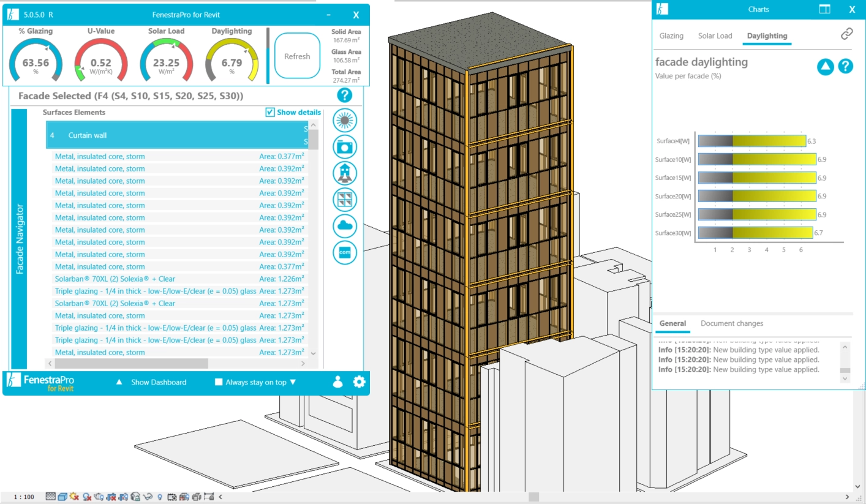Click Highlight Displacement Sets icon
This screenshot has width=866, height=504.
click(x=197, y=497)
